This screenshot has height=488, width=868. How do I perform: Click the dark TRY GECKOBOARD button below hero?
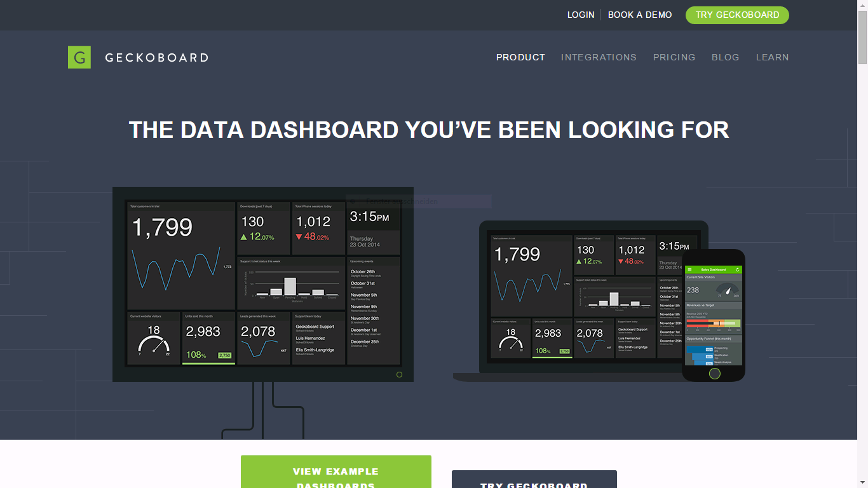pyautogui.click(x=534, y=480)
